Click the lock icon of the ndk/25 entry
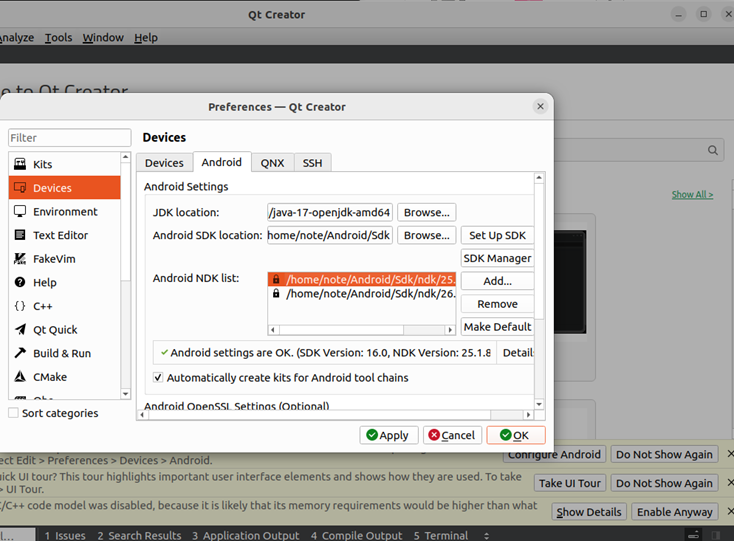This screenshot has height=541, width=734. click(276, 279)
